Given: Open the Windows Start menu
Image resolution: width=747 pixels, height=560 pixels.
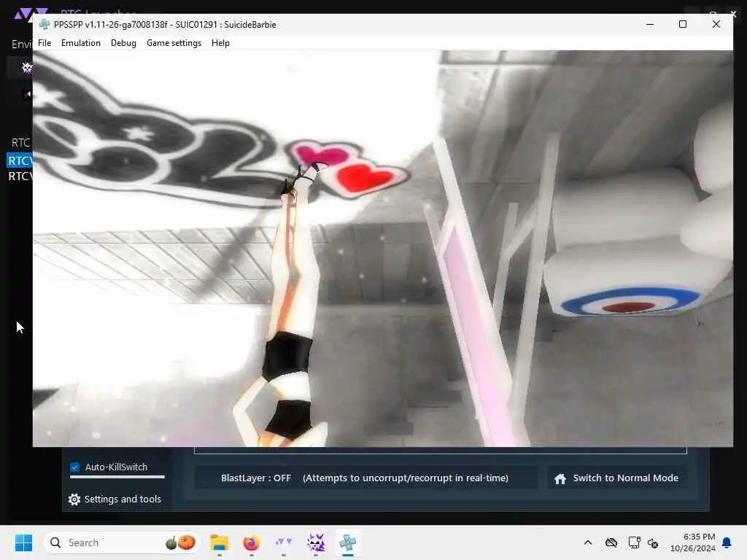Looking at the screenshot, I should point(24,542).
